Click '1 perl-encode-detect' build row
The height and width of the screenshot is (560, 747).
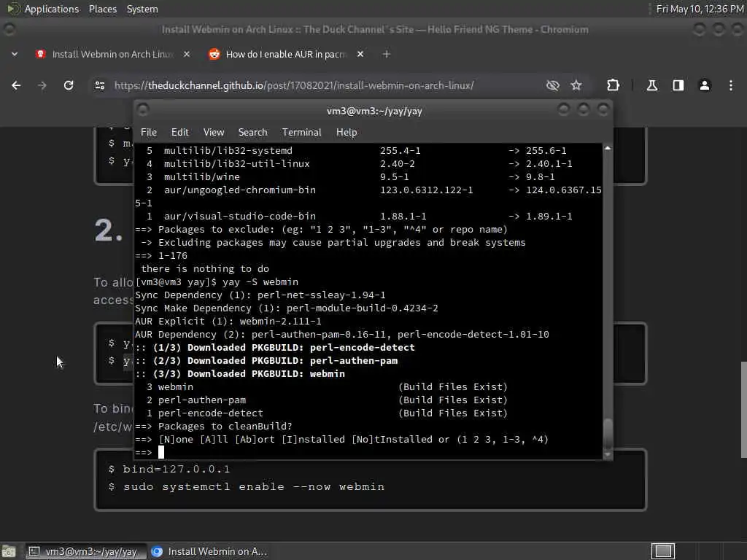[328, 413]
